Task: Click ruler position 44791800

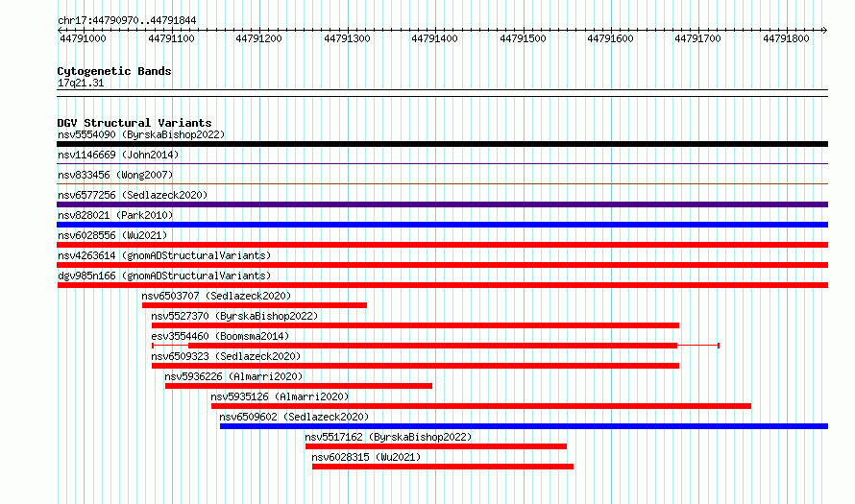Action: [x=786, y=38]
